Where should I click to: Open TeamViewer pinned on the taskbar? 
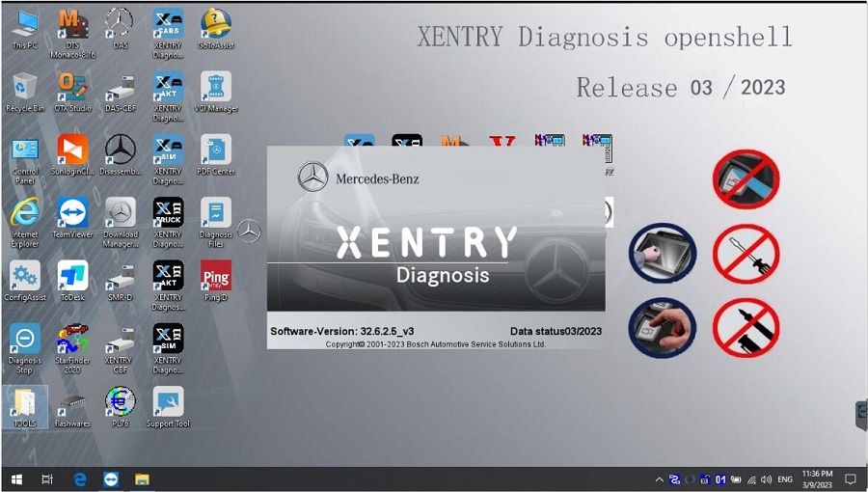(x=111, y=479)
